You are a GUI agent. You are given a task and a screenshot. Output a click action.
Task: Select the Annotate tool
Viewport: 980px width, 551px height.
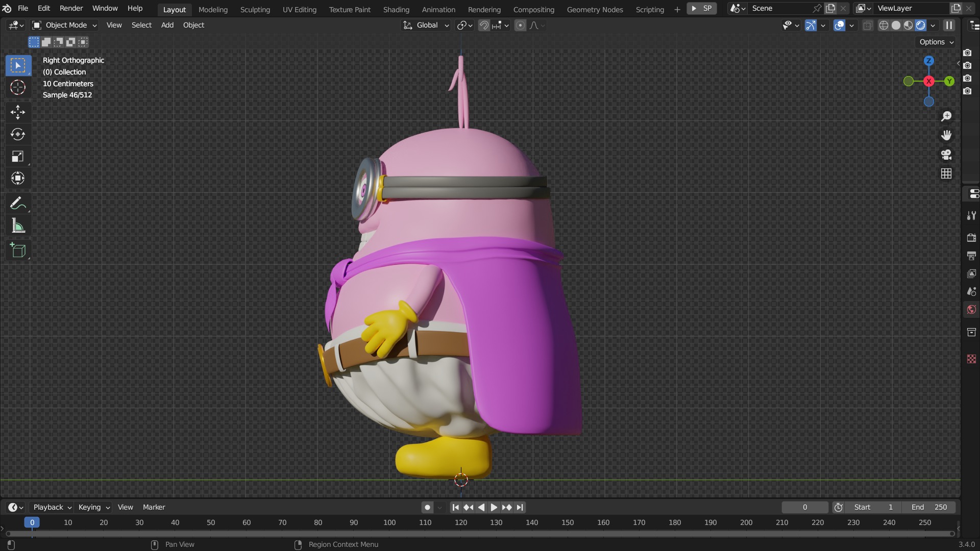[18, 203]
